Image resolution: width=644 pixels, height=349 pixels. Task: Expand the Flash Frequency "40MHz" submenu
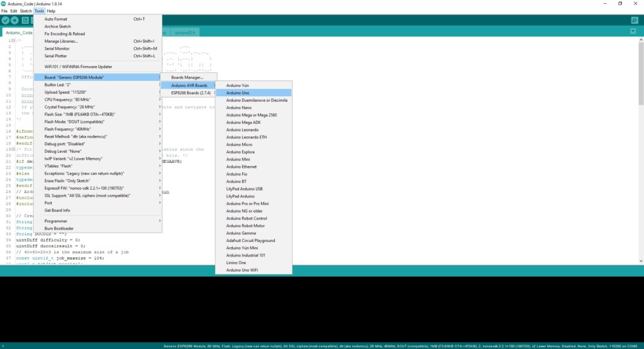tap(97, 129)
